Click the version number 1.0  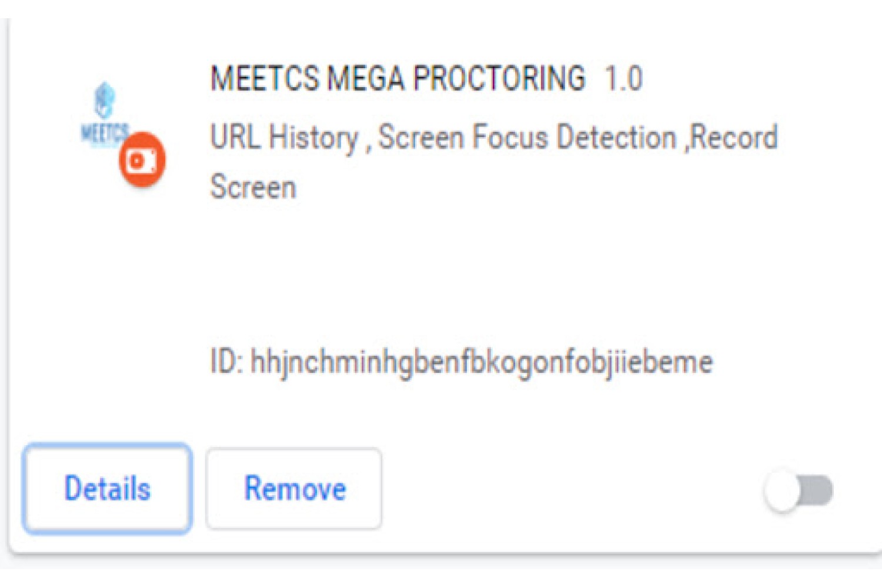(x=624, y=78)
